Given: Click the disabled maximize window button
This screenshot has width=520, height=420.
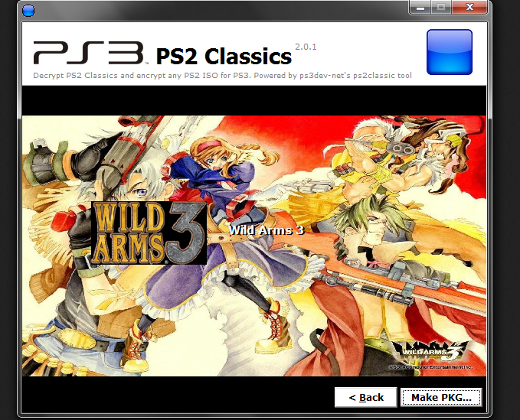Looking at the screenshot, I should click(x=441, y=8).
